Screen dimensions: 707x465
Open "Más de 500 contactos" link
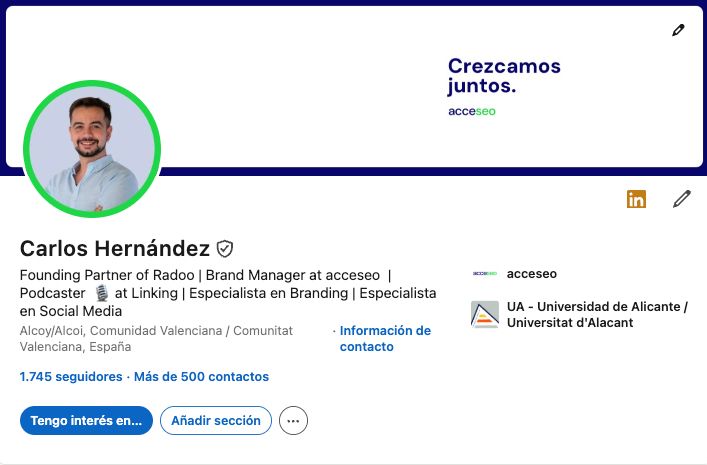201,377
